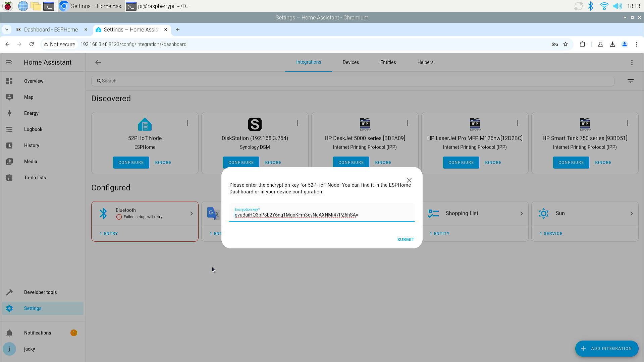
Task: Switch to the Devices tab
Action: pos(351,62)
